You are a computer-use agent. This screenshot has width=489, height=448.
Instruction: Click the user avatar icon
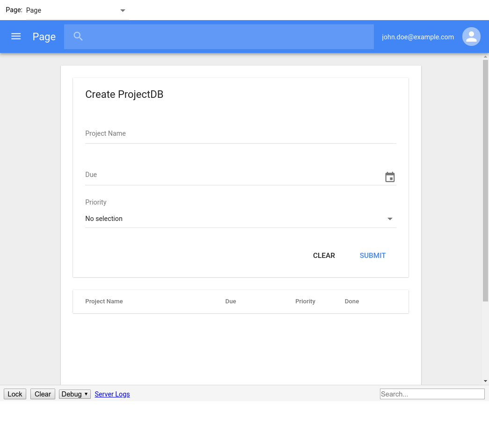(x=471, y=37)
